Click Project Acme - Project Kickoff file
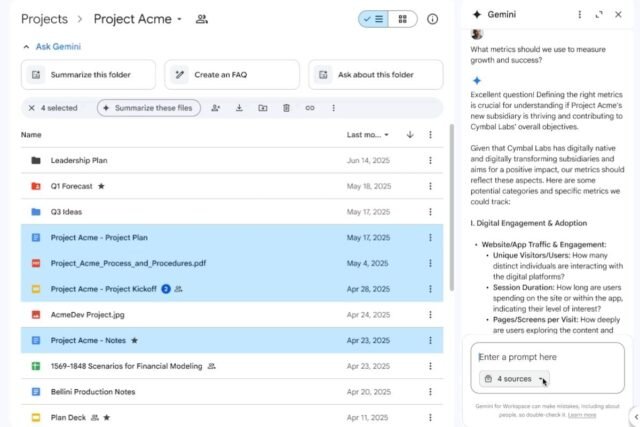640x427 pixels. [232, 289]
